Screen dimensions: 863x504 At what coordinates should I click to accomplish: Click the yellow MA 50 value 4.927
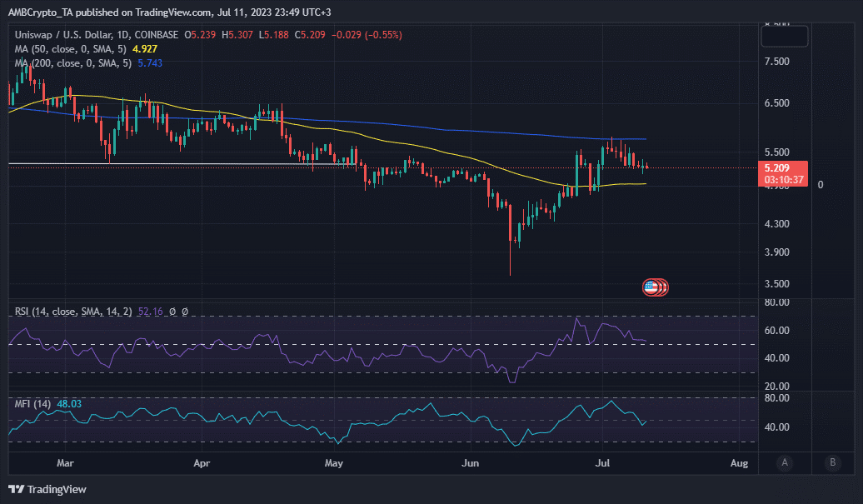[145, 49]
